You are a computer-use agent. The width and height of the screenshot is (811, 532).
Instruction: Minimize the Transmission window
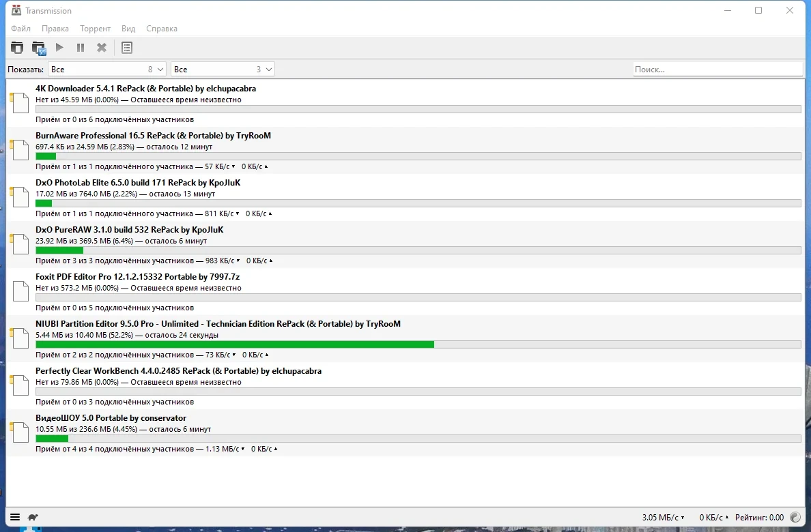click(x=728, y=10)
